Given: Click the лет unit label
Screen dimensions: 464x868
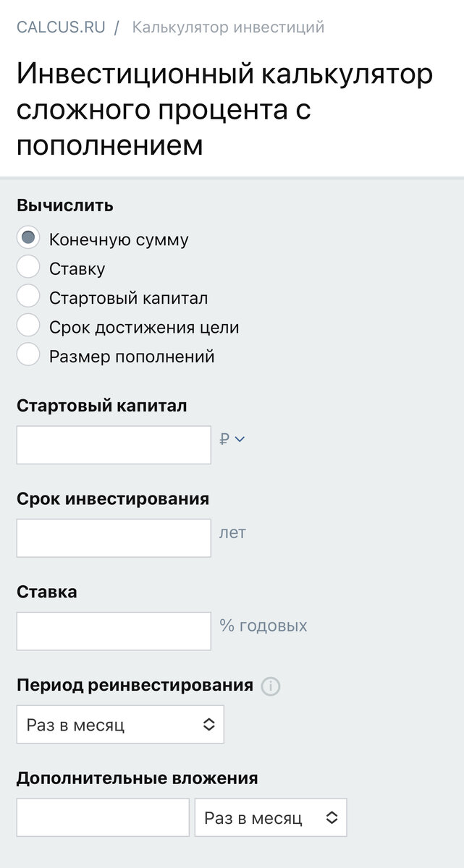Looking at the screenshot, I should 231,532.
